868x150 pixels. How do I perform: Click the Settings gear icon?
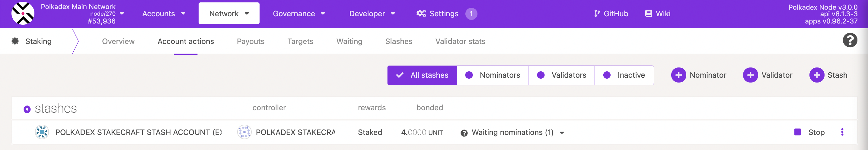pos(421,14)
